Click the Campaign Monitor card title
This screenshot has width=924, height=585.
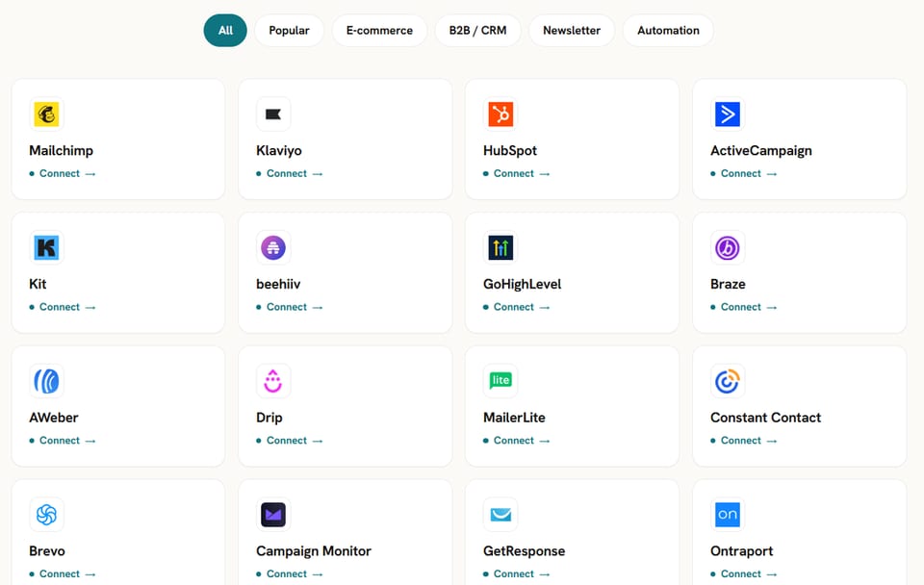(x=314, y=550)
